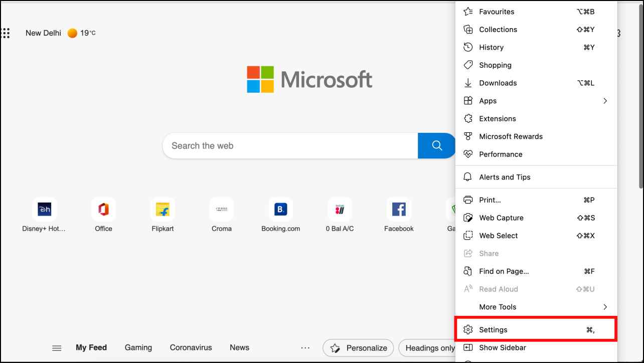This screenshot has width=644, height=363.
Task: Open Settings from the menu
Action: click(536, 330)
